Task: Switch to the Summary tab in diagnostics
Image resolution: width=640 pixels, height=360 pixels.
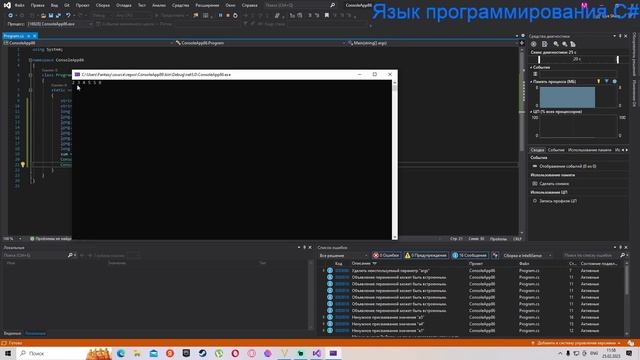Action: (537, 150)
